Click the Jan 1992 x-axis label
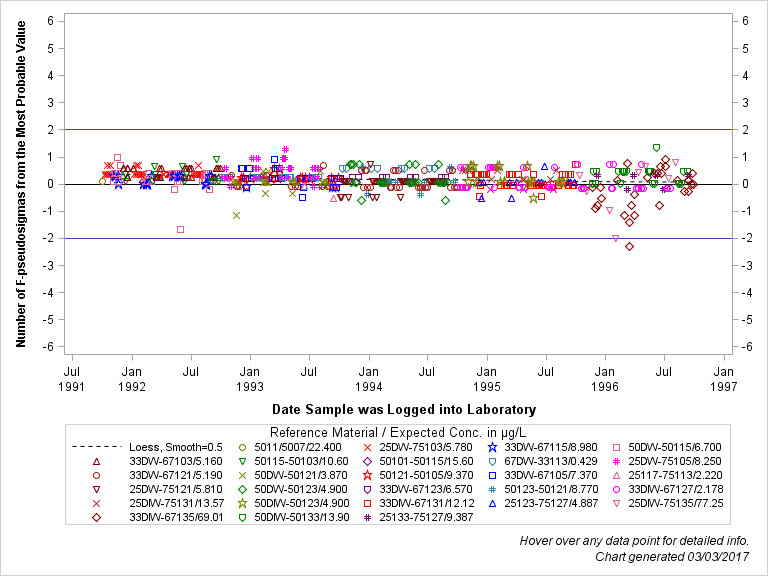768x576 pixels. [132, 379]
